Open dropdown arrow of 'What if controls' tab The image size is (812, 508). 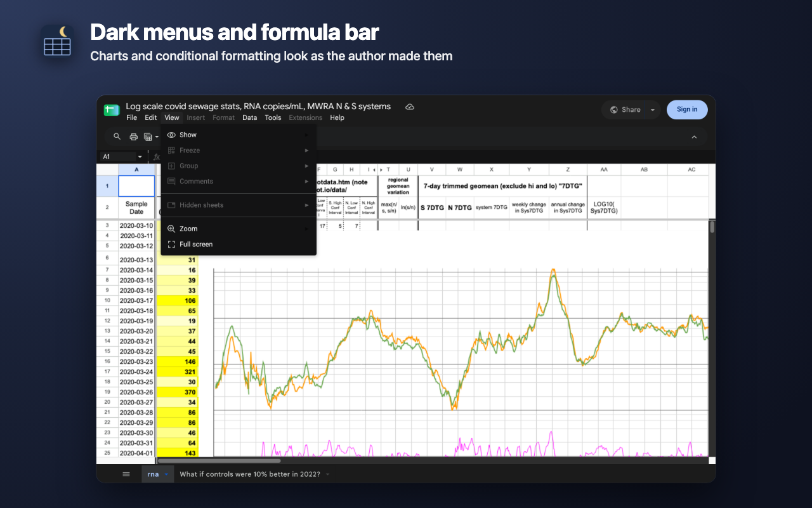(327, 474)
